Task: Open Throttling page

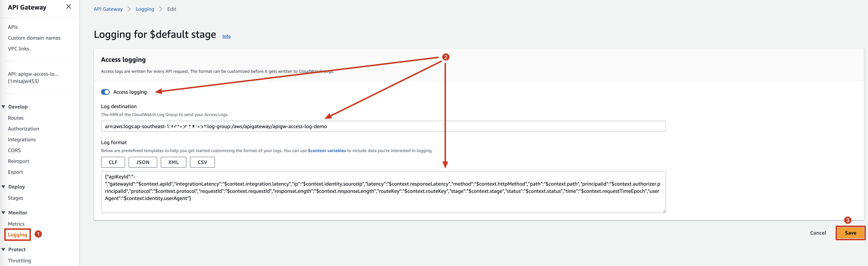Action: (19, 261)
